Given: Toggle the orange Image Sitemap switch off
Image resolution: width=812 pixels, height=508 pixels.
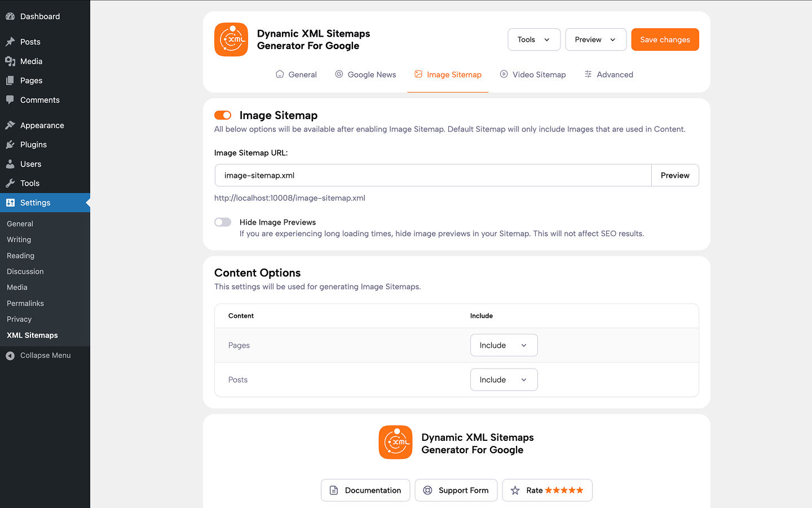Looking at the screenshot, I should pos(223,115).
